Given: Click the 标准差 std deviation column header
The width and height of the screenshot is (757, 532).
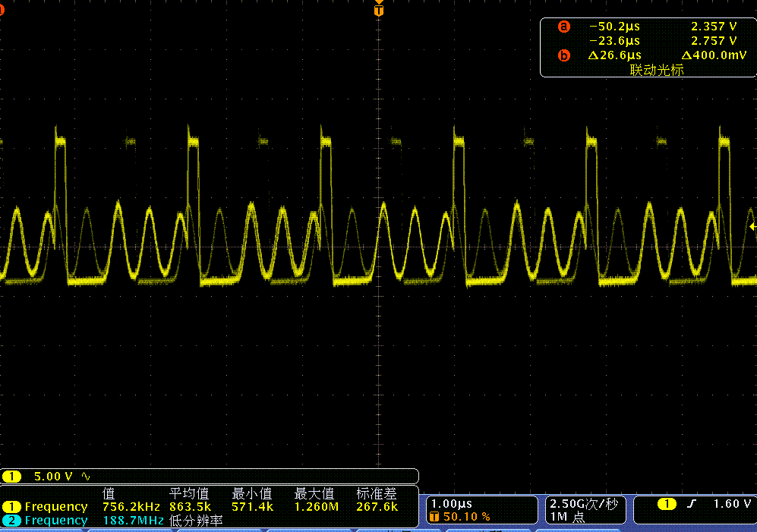Looking at the screenshot, I should pyautogui.click(x=376, y=493).
